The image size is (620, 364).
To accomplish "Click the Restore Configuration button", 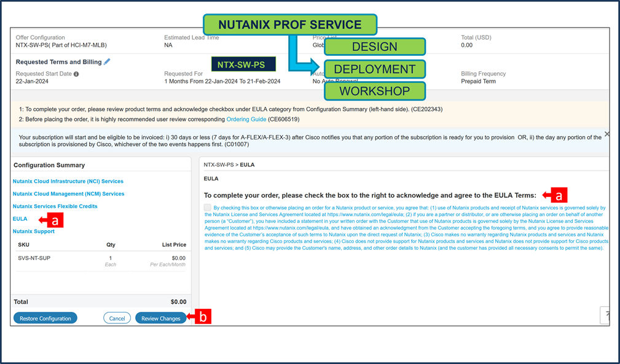I will coord(45,318).
